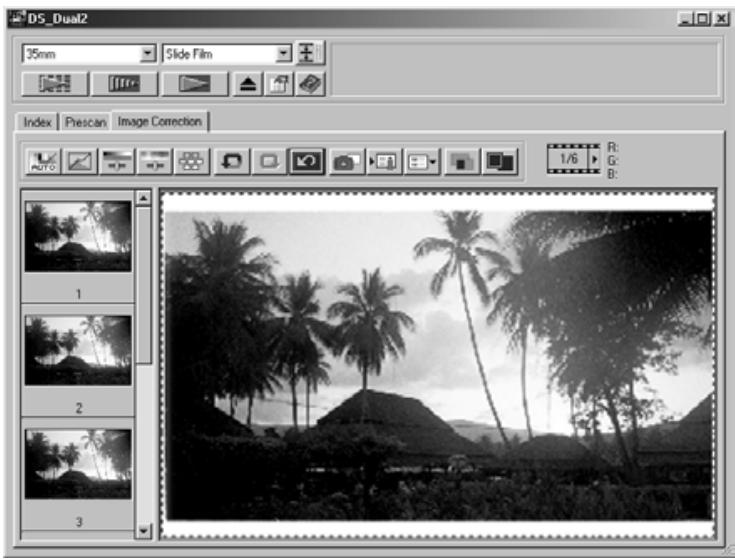Open the Slide Film type dropdown
This screenshot has height=559, width=735.
[x=284, y=53]
